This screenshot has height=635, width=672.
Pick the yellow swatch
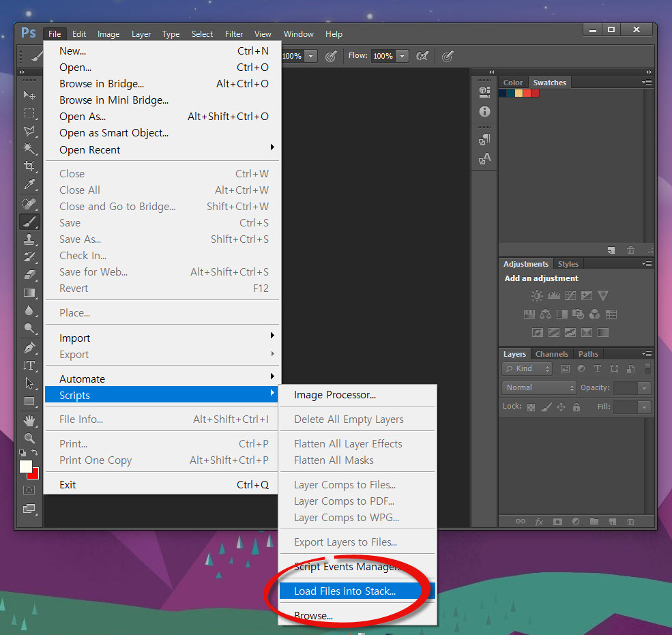[518, 93]
